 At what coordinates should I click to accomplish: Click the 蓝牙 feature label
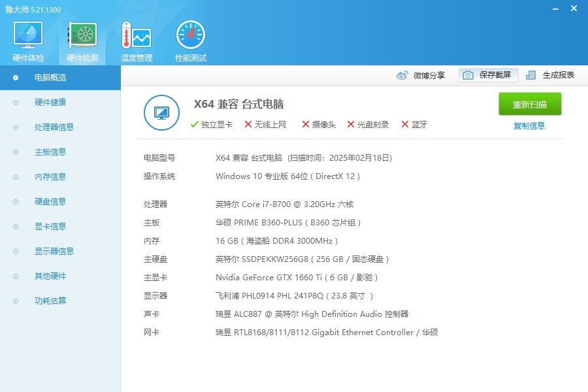pos(419,125)
